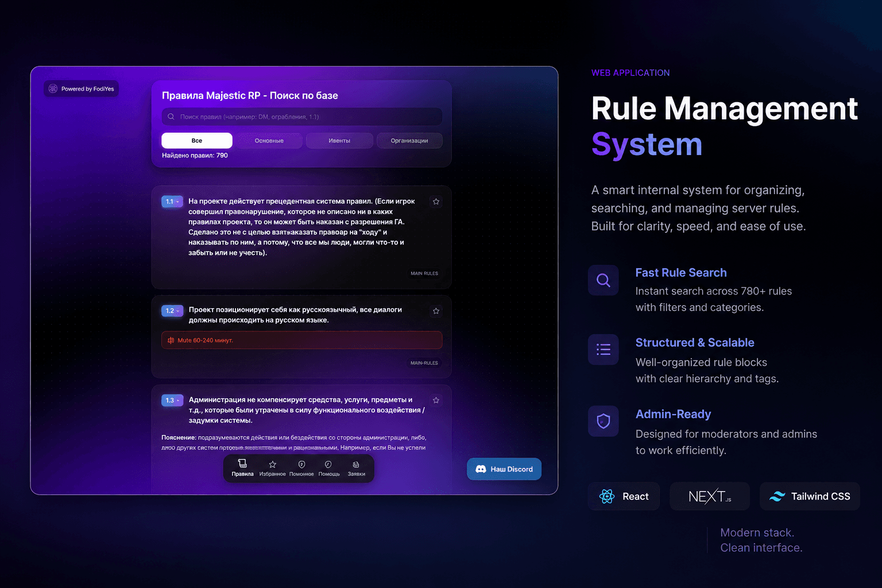Favorite rule 1.2 with its star

tap(436, 311)
